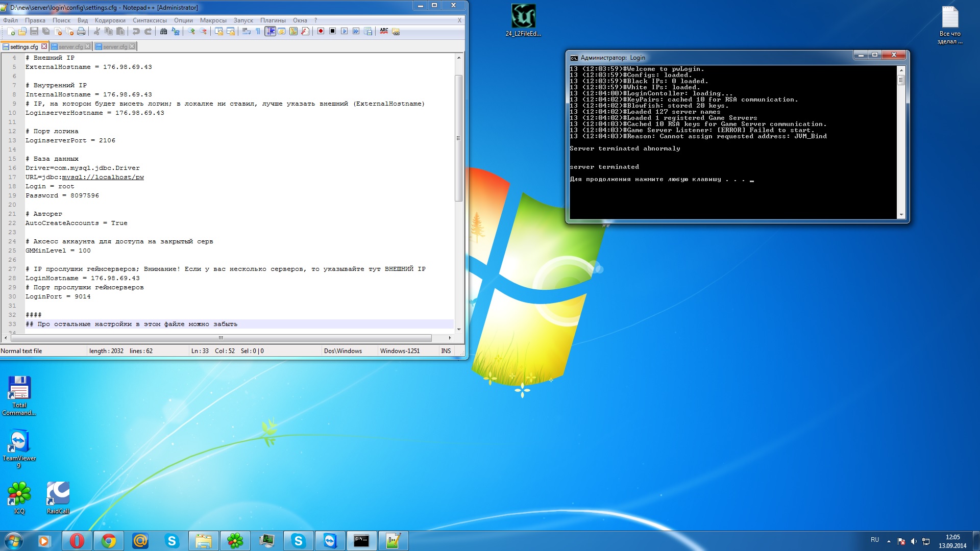Close document using menu bar X

tap(459, 20)
